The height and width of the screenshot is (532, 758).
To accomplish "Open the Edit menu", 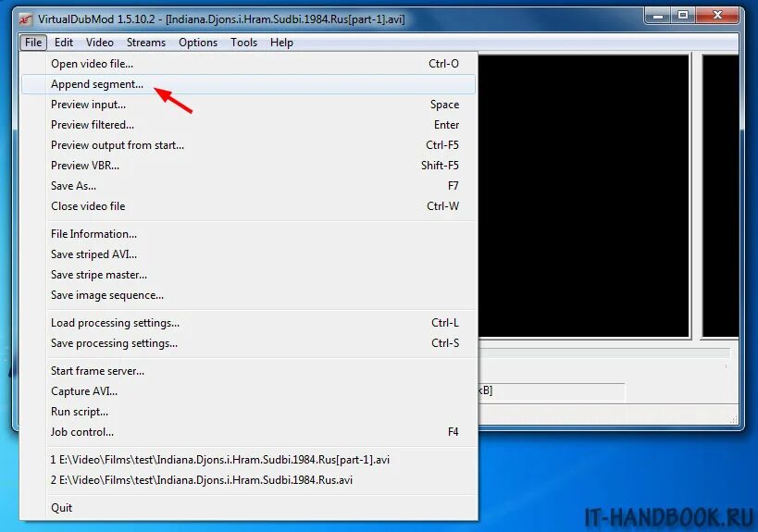I will click(63, 43).
